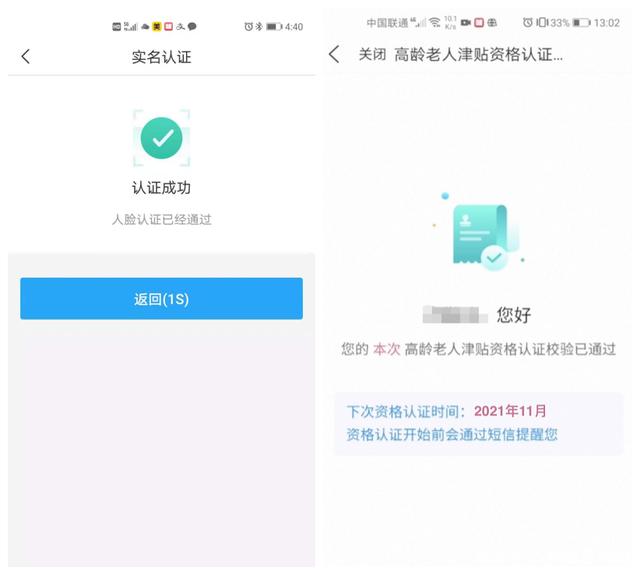
Task: Tap the Wi-Fi icon in the right status bar
Action: point(435,22)
